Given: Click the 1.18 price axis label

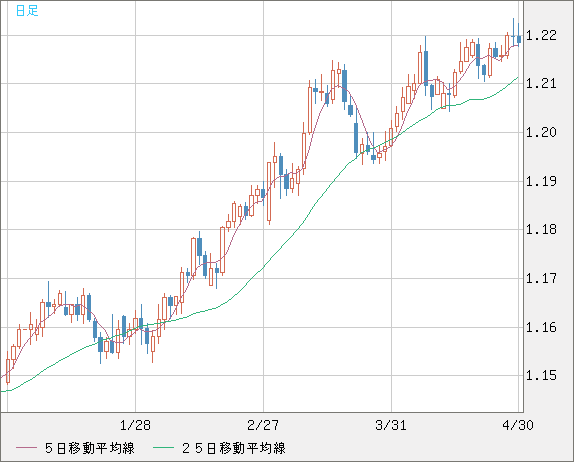Looking at the screenshot, I should (x=541, y=230).
